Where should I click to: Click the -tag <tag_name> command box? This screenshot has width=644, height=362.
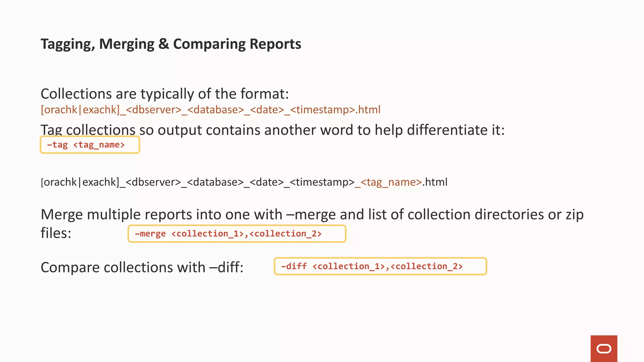[x=90, y=145]
